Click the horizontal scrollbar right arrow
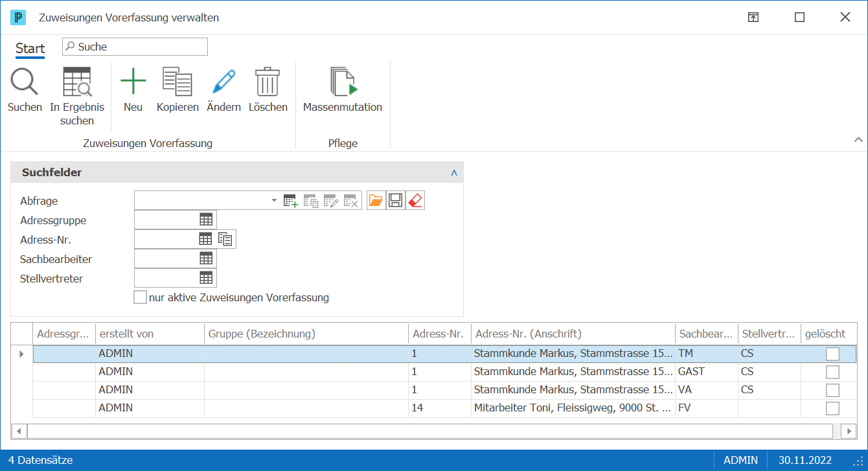This screenshot has width=868, height=471. point(848,431)
